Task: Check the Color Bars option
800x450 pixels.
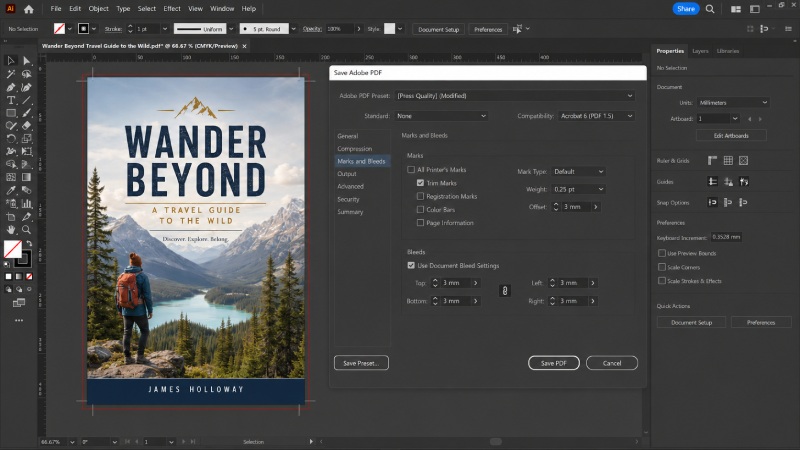Action: pos(420,209)
